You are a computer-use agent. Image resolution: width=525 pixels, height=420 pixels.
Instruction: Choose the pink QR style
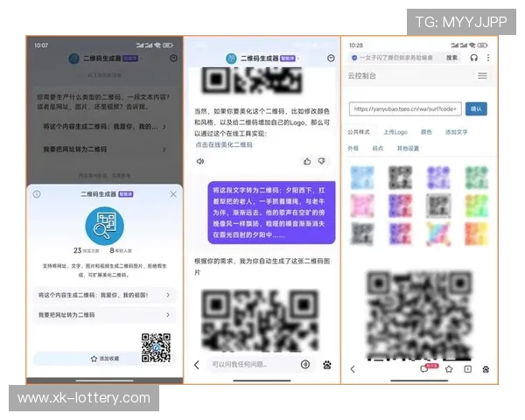click(362, 206)
